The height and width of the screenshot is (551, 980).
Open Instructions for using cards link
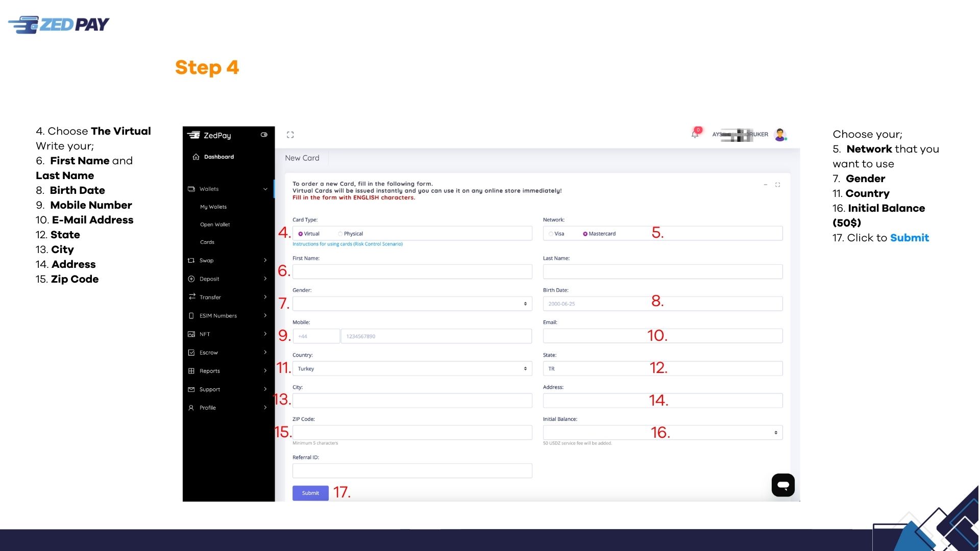coord(348,244)
